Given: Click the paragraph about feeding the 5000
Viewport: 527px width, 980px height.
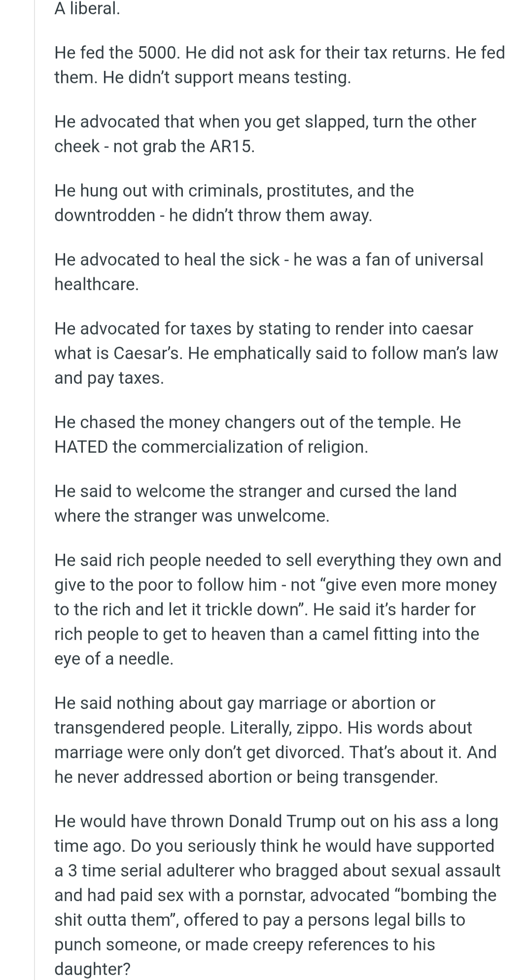Looking at the screenshot, I should click(279, 65).
